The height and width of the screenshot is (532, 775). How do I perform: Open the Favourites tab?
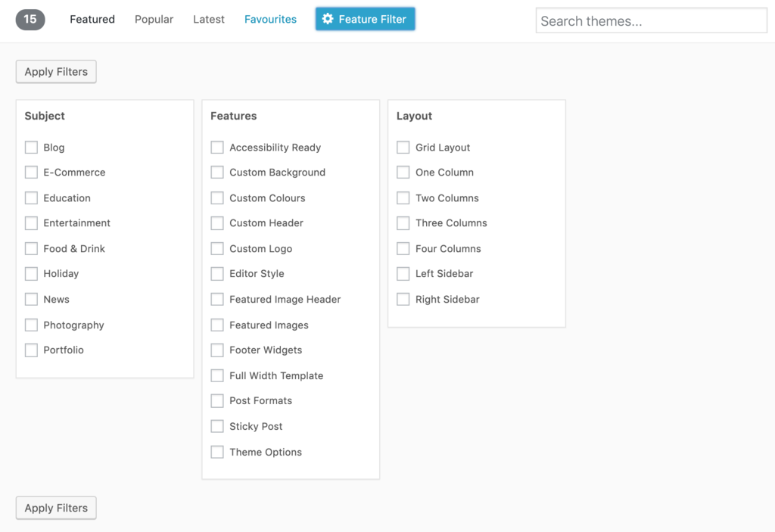point(270,19)
